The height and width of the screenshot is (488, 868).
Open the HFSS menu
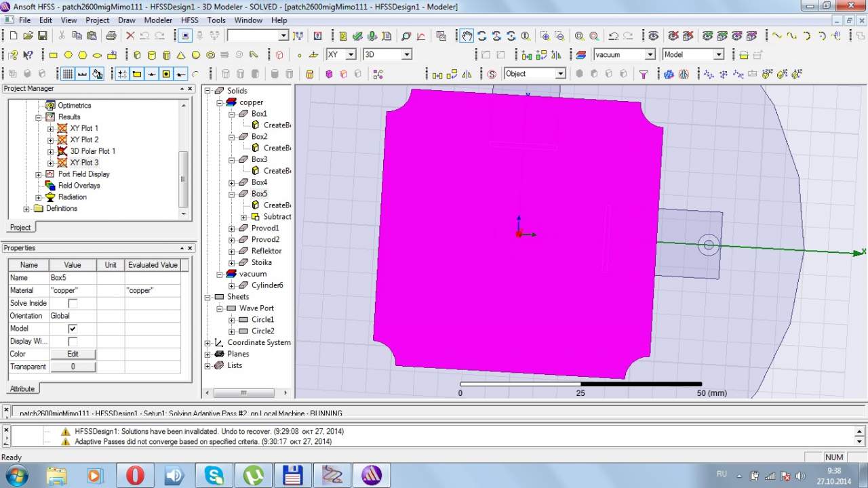coord(190,20)
